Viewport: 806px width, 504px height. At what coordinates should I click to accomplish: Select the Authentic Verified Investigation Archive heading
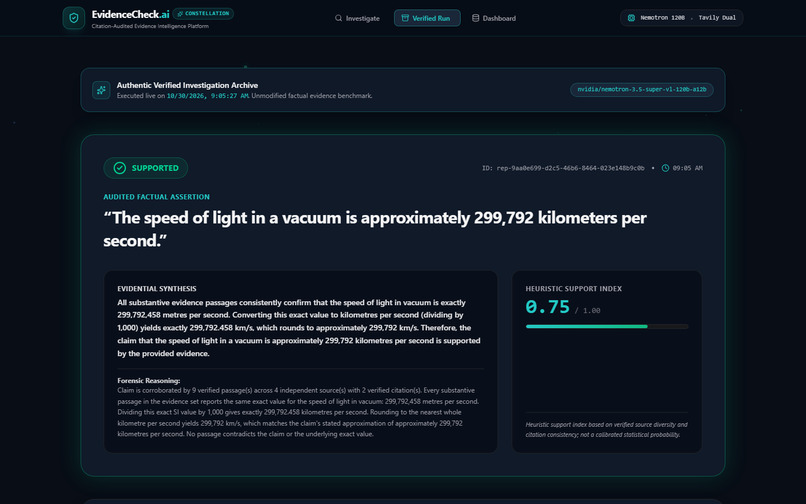(187, 85)
